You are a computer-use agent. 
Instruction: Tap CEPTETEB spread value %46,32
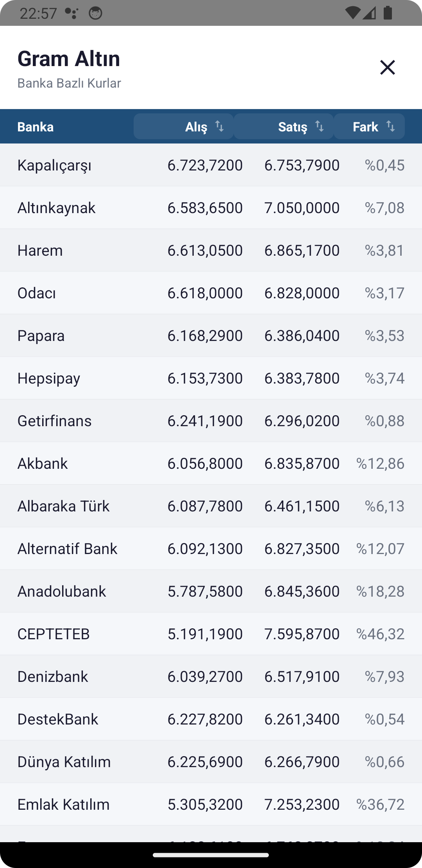point(380,634)
